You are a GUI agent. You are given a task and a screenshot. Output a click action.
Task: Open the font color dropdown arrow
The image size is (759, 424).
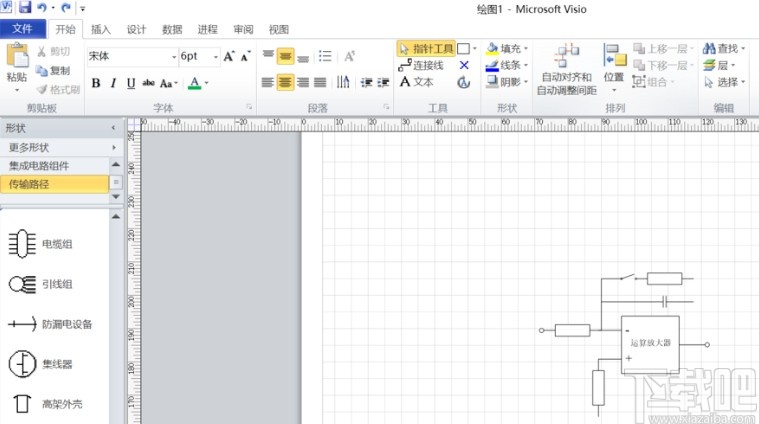point(207,83)
